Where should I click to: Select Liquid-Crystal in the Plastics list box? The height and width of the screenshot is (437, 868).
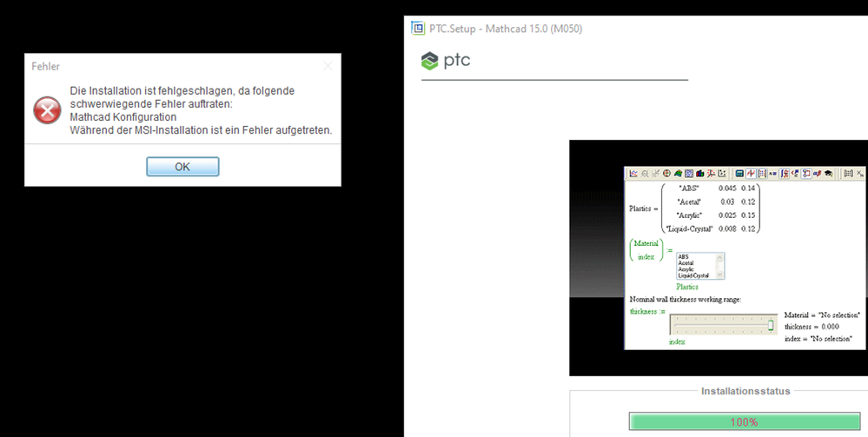pyautogui.click(x=693, y=275)
